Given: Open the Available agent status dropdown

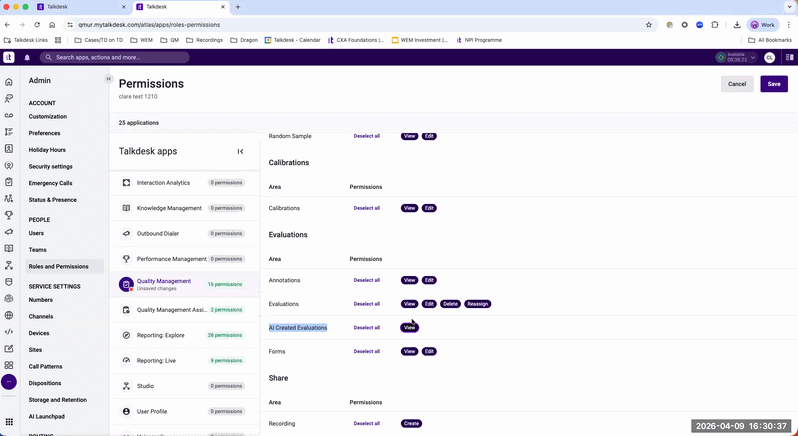Looking at the screenshot, I should pos(736,57).
